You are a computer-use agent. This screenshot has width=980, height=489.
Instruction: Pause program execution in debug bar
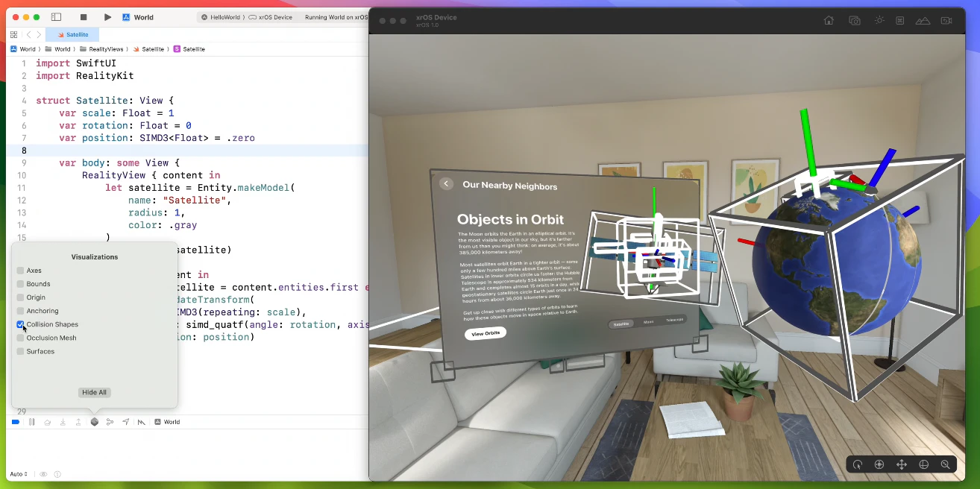pos(31,422)
